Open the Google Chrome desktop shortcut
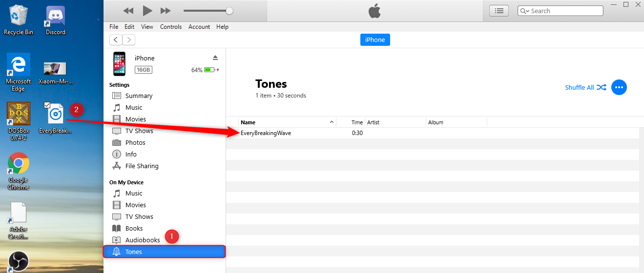 tap(19, 171)
